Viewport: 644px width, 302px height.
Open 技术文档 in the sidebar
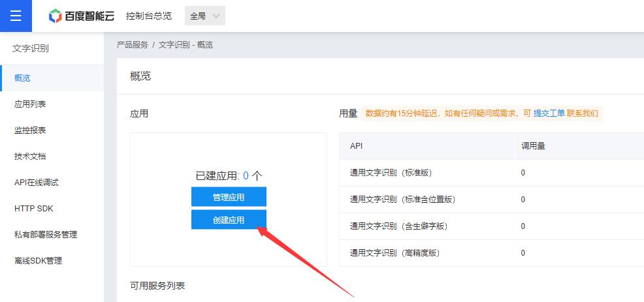click(30, 157)
